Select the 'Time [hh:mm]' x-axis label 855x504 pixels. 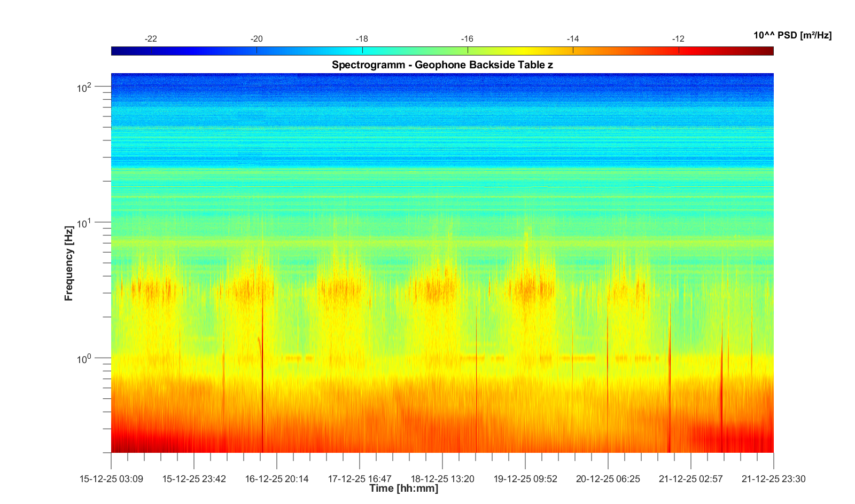(x=403, y=488)
